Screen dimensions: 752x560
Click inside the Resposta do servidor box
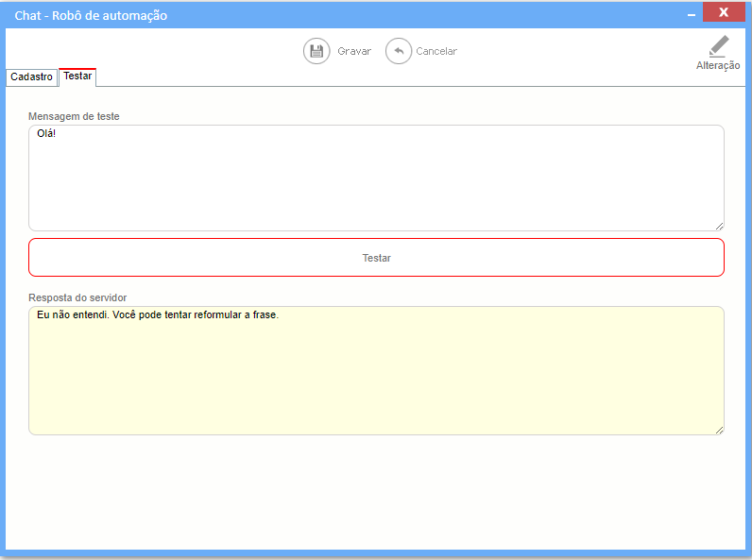(x=377, y=370)
